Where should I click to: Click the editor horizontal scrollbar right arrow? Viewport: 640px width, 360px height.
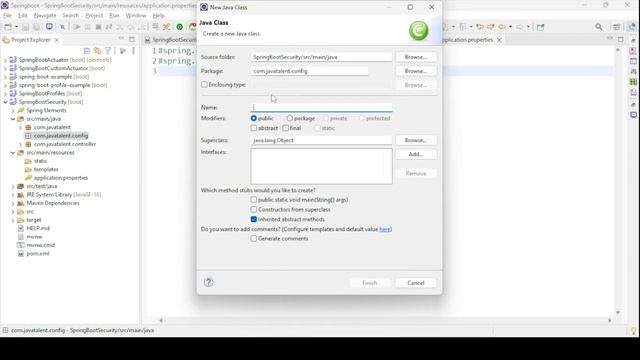610,320
